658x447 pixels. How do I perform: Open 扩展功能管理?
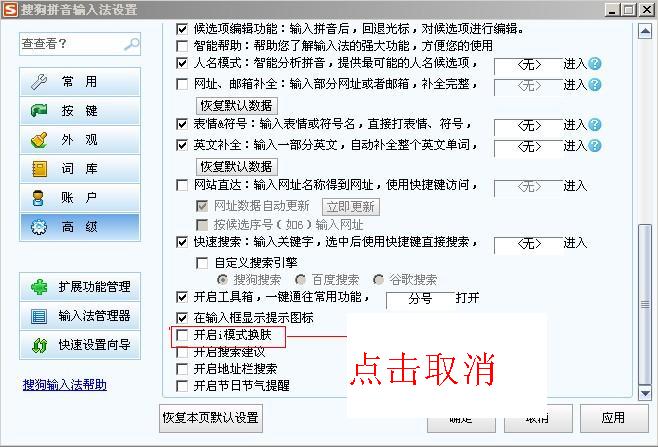tap(80, 287)
